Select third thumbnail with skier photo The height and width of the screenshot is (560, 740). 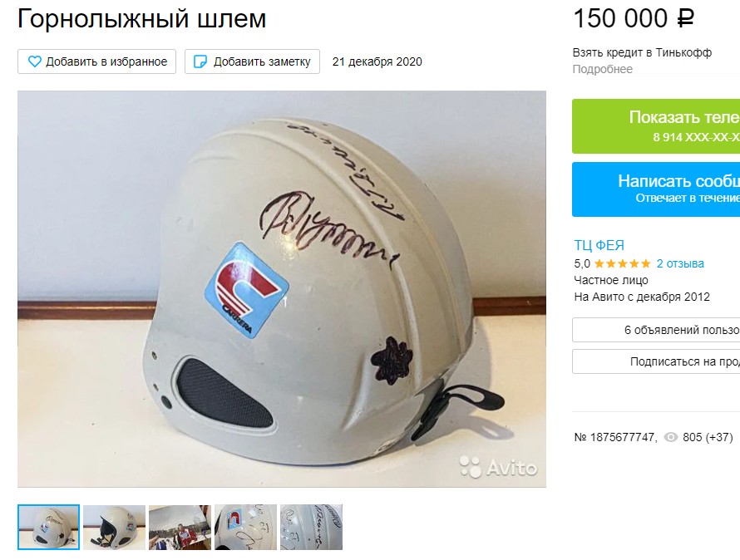pyautogui.click(x=180, y=527)
